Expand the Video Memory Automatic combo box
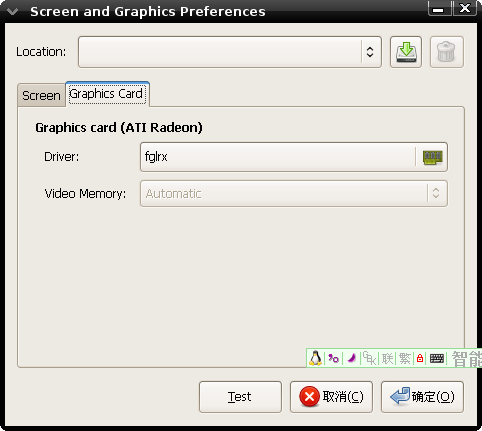This screenshot has width=482, height=431. (294, 194)
